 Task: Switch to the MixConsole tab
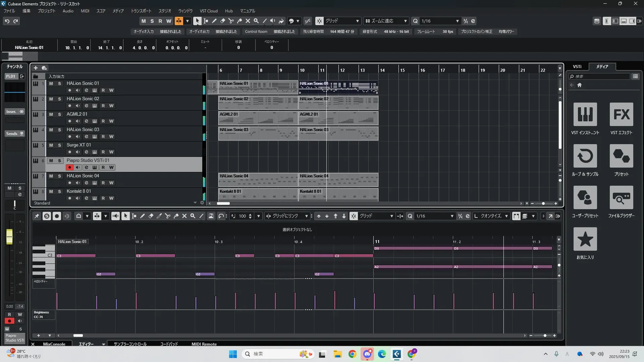pos(54,344)
